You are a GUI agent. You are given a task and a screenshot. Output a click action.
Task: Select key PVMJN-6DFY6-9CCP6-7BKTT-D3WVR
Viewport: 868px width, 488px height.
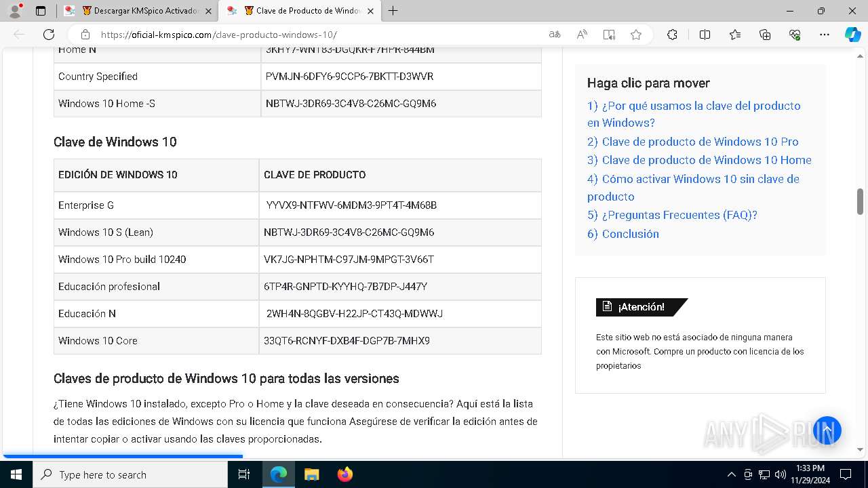[349, 77]
